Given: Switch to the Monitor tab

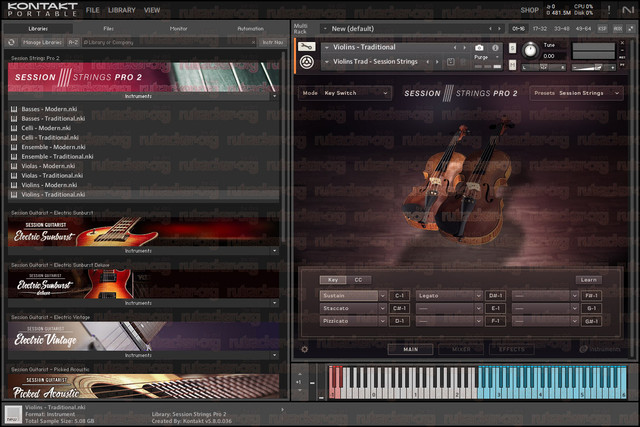Looking at the screenshot, I should pos(178,29).
